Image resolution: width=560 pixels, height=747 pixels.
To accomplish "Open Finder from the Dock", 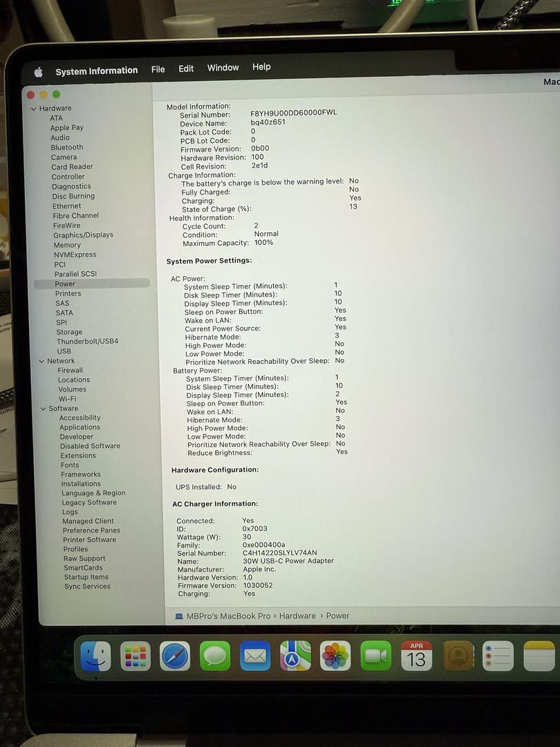I will pyautogui.click(x=95, y=656).
